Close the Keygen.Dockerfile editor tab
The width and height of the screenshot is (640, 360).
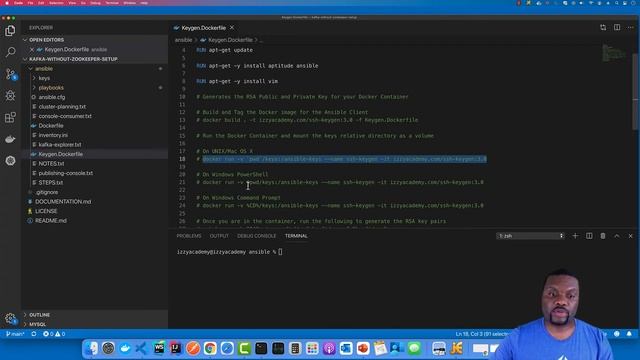[232, 27]
